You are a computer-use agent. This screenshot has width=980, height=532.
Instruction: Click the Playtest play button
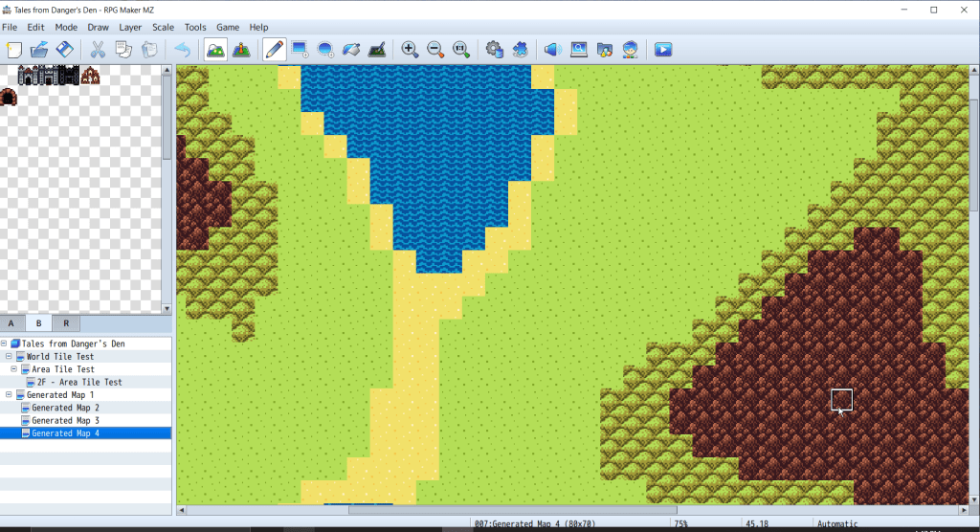[662, 49]
